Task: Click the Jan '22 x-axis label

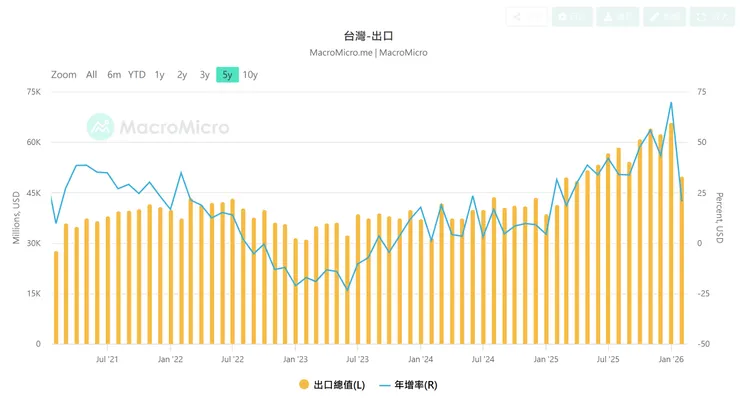Action: (x=170, y=359)
